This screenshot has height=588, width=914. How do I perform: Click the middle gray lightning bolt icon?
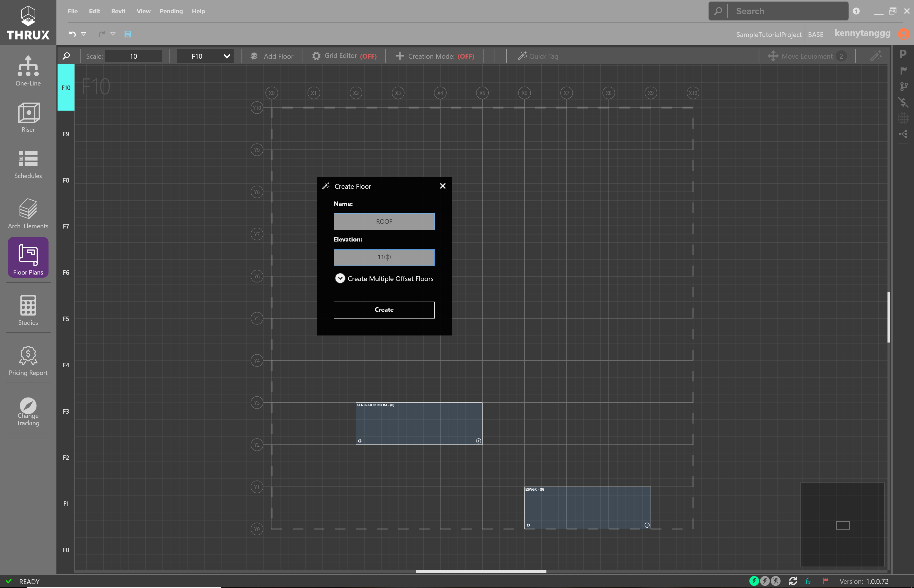click(x=765, y=581)
